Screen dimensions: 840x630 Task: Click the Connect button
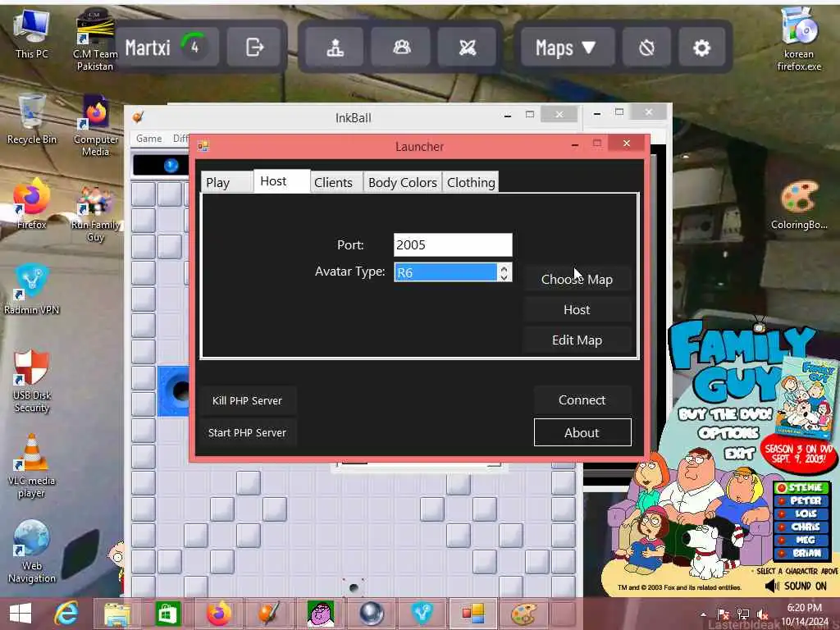click(582, 400)
